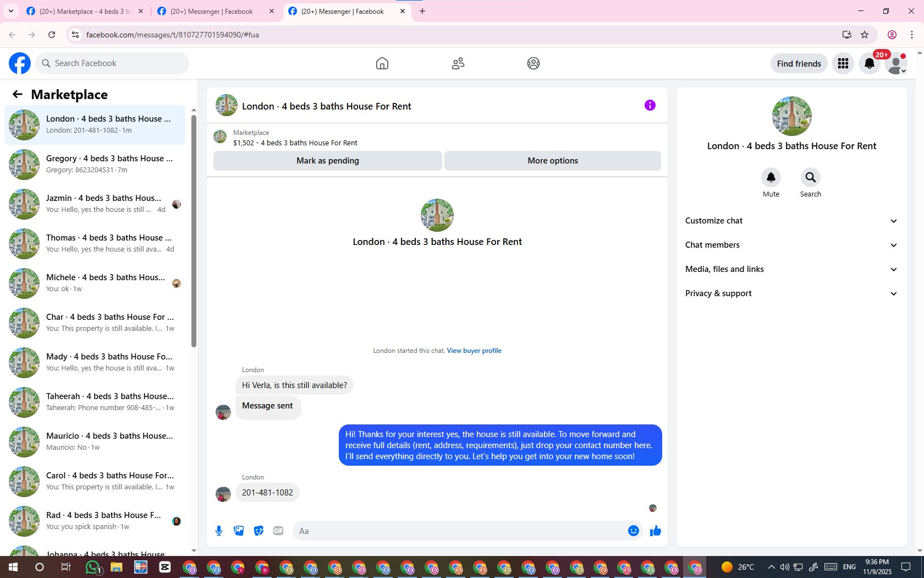Open the listing title in the chat header
Screen dimensions: 924x578
327,106
